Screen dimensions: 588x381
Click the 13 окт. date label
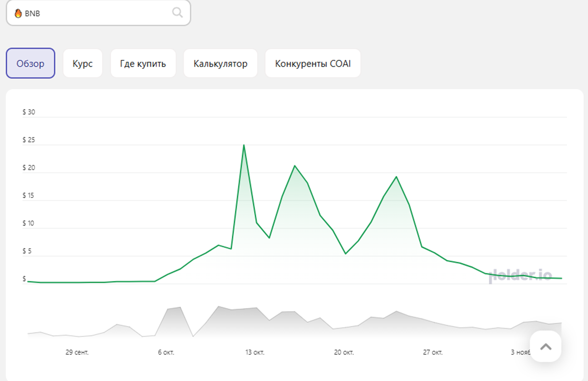click(x=255, y=352)
